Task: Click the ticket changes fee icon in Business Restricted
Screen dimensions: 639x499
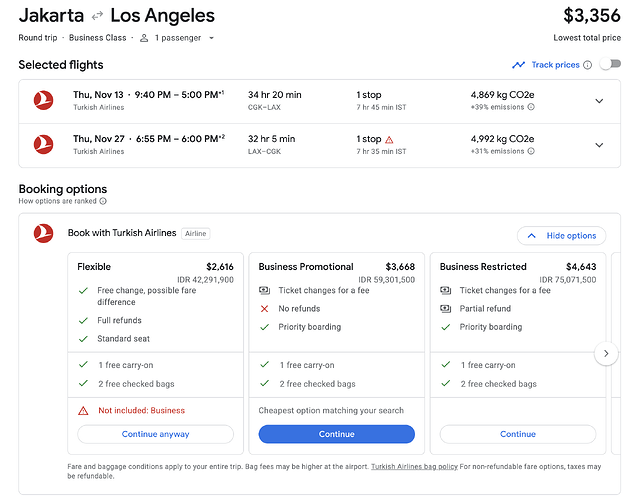Action: [445, 290]
